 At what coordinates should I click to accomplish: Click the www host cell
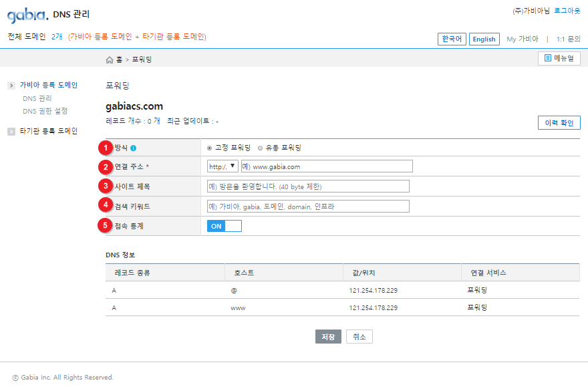[x=238, y=308]
